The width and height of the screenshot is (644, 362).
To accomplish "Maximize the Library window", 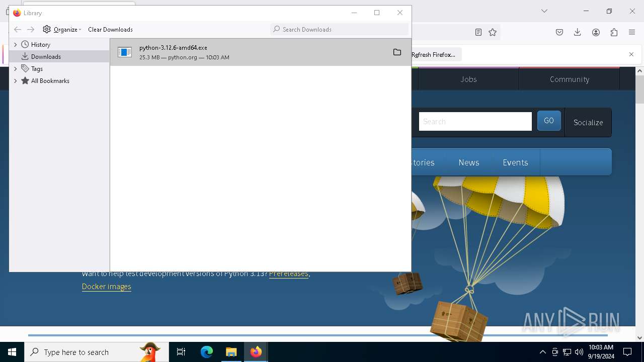I will (377, 13).
